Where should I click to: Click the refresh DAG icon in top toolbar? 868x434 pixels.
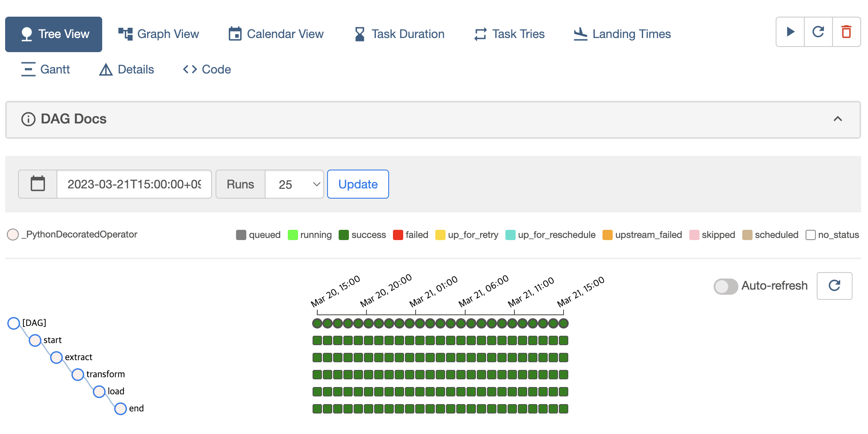818,32
